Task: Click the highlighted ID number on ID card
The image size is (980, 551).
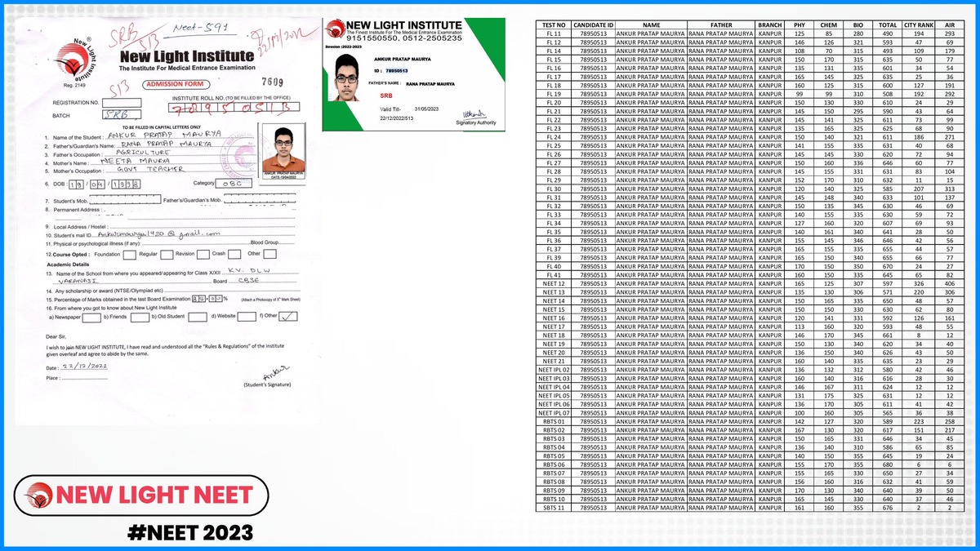Action: pos(396,71)
